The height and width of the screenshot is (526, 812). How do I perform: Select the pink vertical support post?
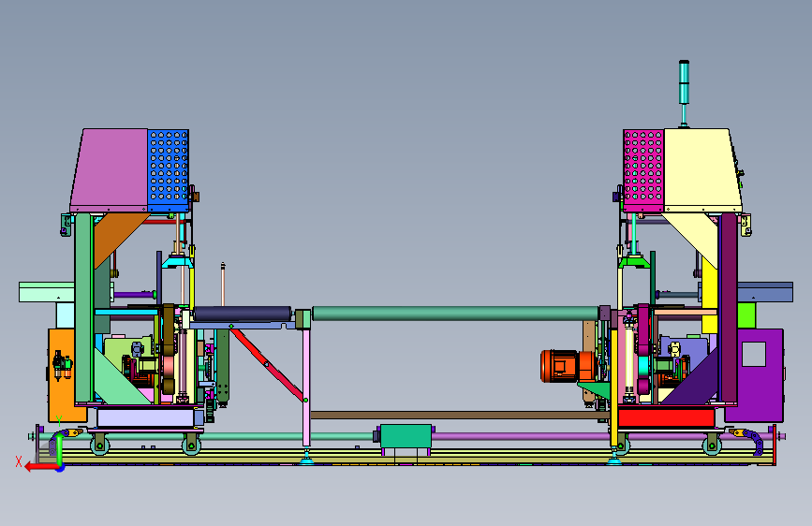[306, 387]
